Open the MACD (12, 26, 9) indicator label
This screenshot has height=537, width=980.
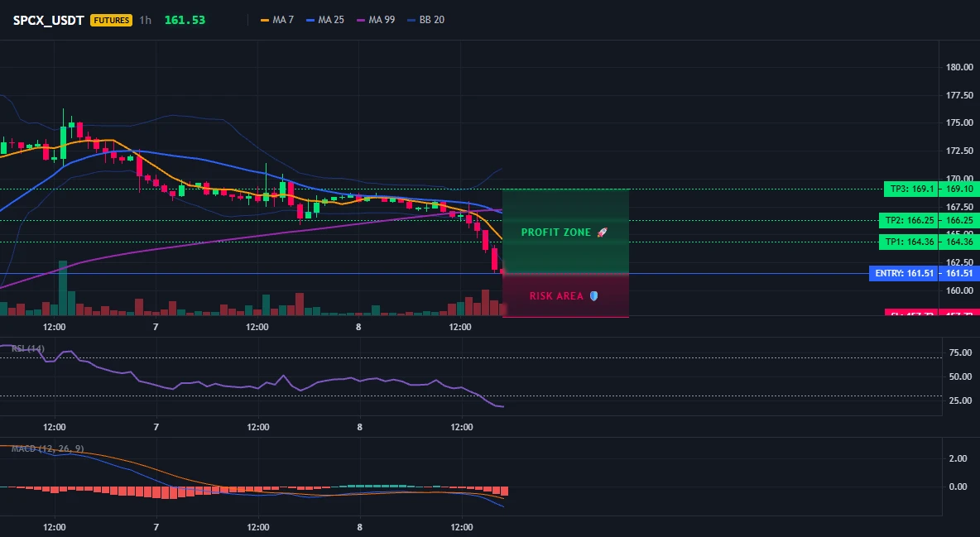(47, 448)
